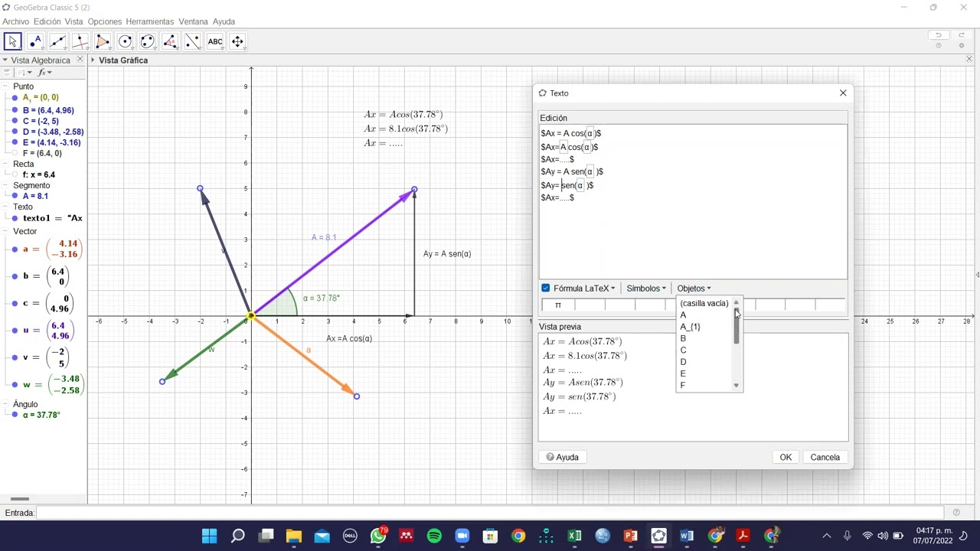Screen dimensions: 980x551
Task: Toggle visibility of line f: x = 6.4
Action: [15, 174]
